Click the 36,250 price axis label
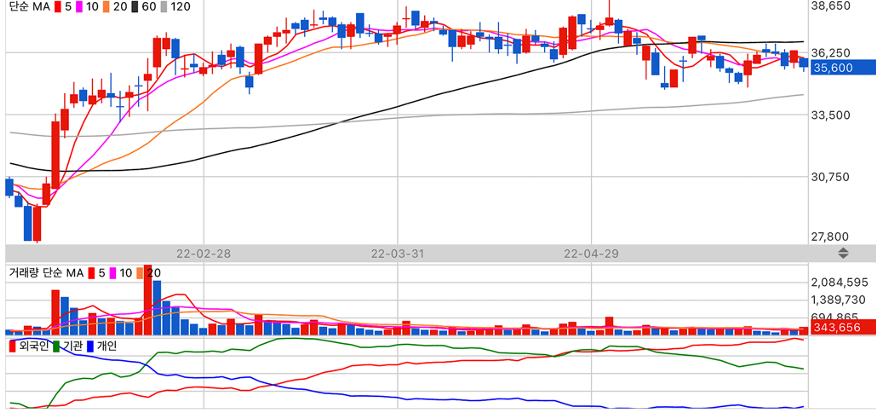The width and height of the screenshot is (876, 414). coord(830,53)
